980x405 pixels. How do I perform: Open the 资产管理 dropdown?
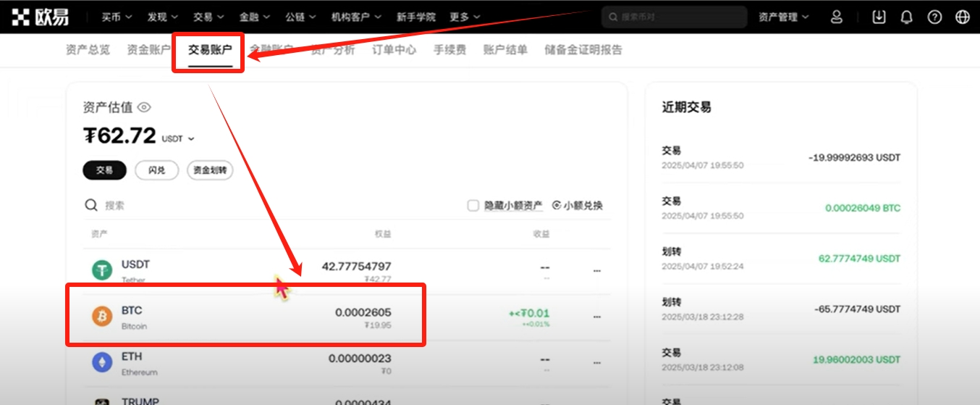784,17
